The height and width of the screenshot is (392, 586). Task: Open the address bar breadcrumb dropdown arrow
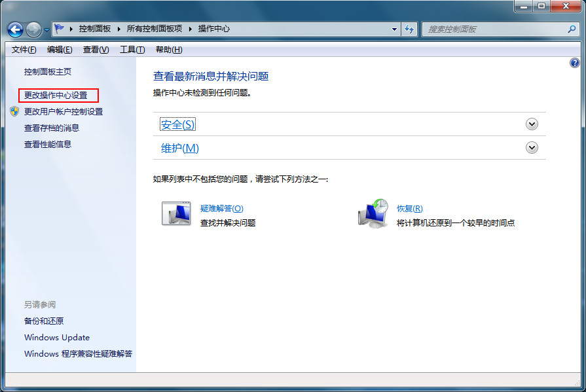click(x=394, y=29)
